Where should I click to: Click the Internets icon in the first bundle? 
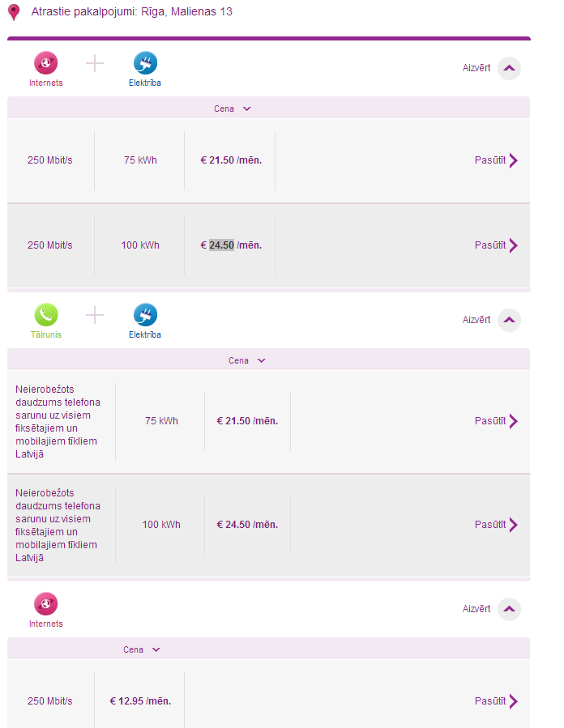[46, 63]
